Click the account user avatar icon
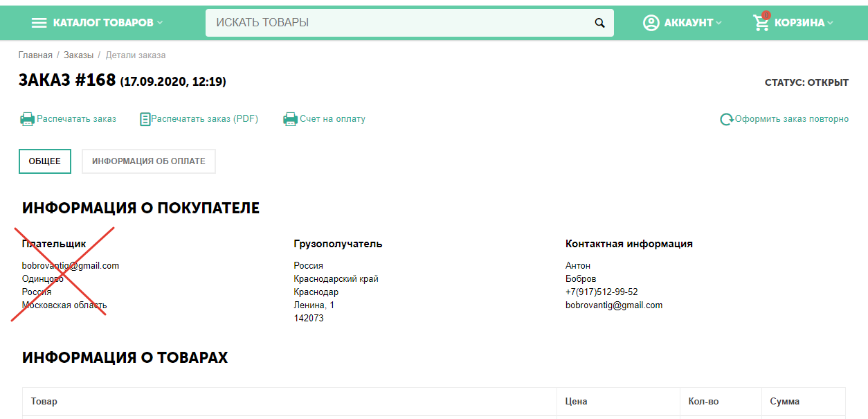 click(651, 23)
